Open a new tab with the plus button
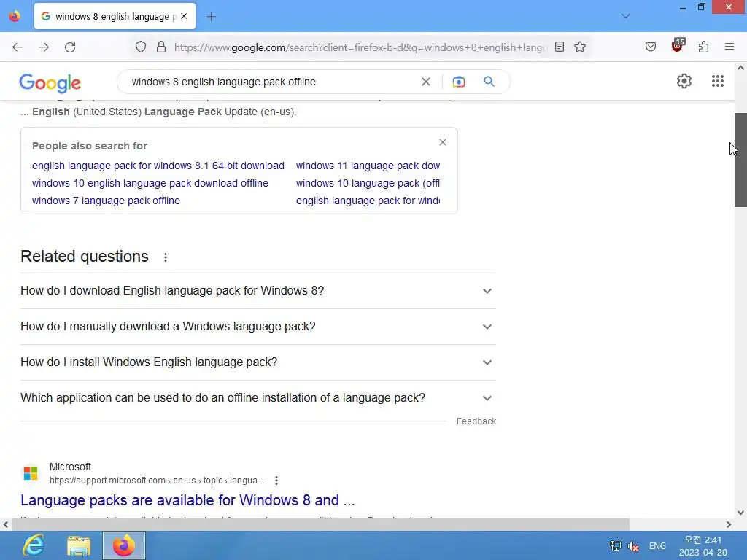Image resolution: width=747 pixels, height=560 pixels. coord(211,17)
